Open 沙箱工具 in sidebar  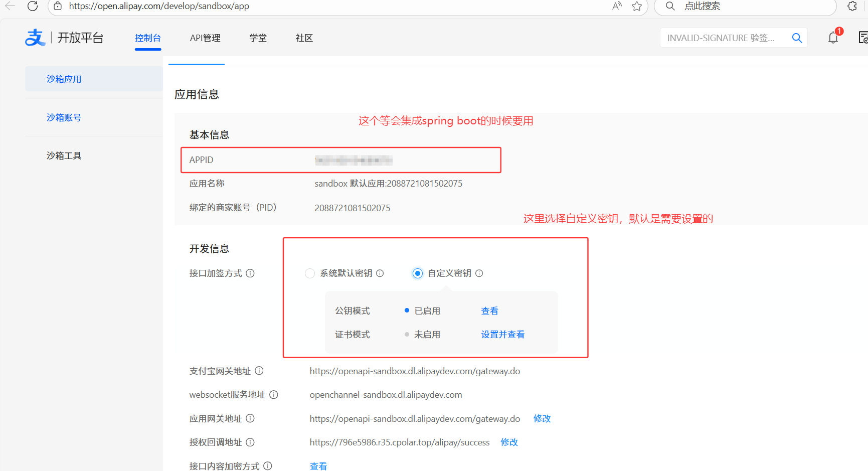[x=64, y=155]
